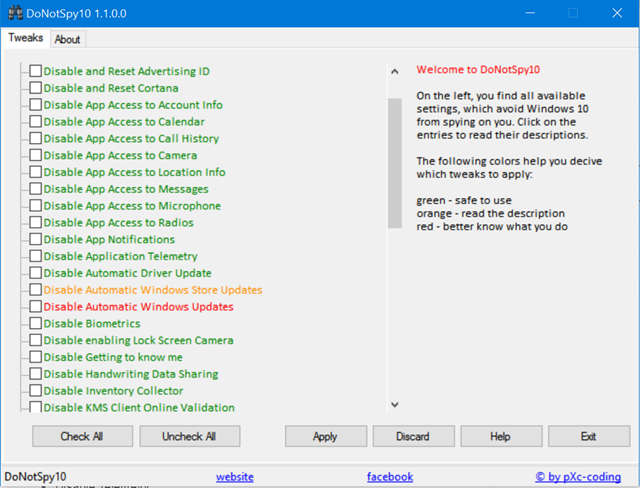
Task: Toggle Disable Inventory Collector checkbox
Action: click(36, 390)
